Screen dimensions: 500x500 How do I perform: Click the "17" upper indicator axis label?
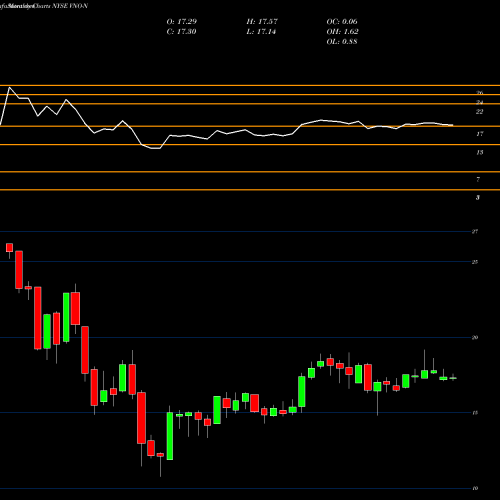tap(479, 134)
